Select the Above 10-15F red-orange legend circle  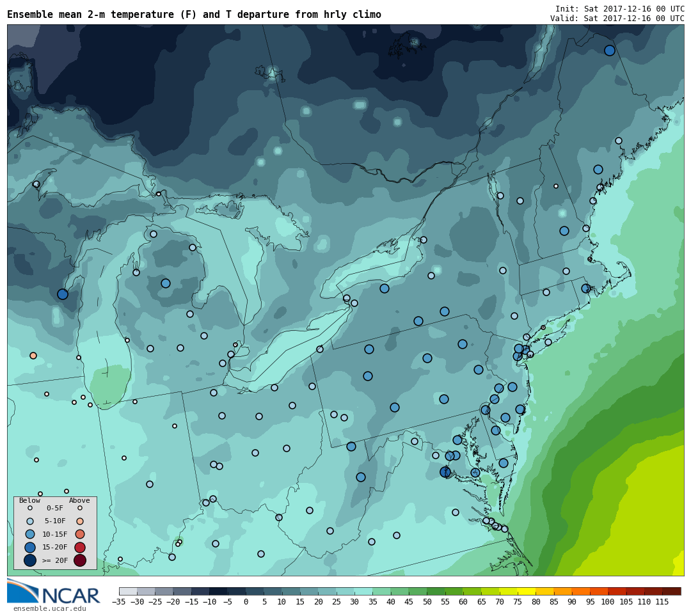[80, 534]
